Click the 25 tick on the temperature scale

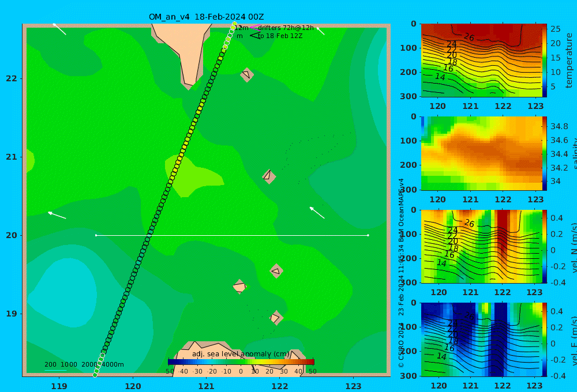pos(556,29)
